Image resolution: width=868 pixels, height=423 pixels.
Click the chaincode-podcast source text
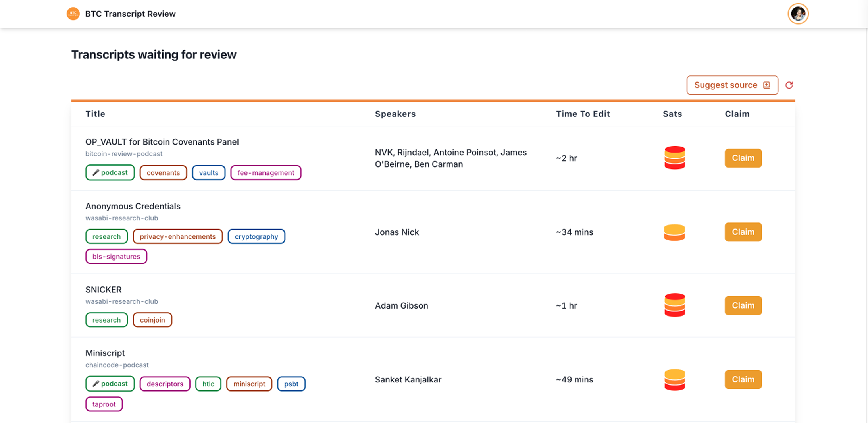point(117,365)
